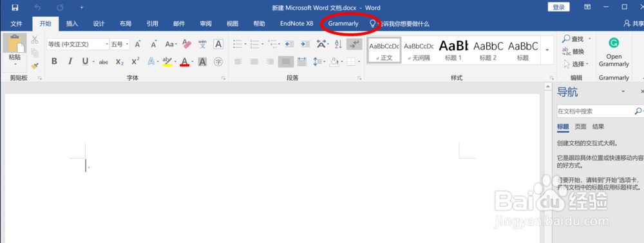Click the Text Effects glowing A icon

[x=151, y=62]
